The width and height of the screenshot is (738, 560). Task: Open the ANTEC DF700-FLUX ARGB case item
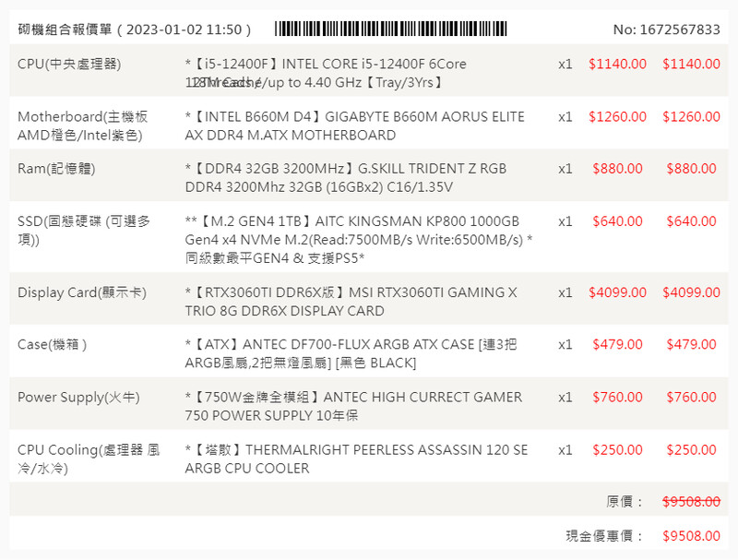tap(351, 353)
